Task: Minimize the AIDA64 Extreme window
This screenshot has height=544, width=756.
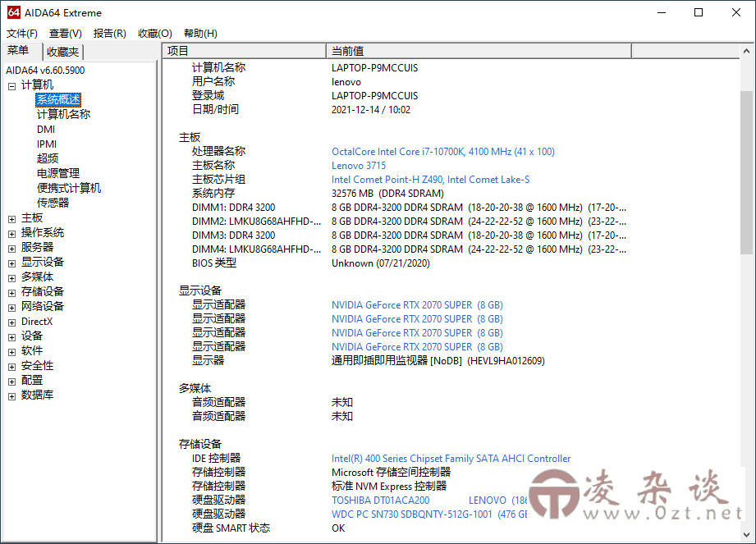Action: [662, 12]
